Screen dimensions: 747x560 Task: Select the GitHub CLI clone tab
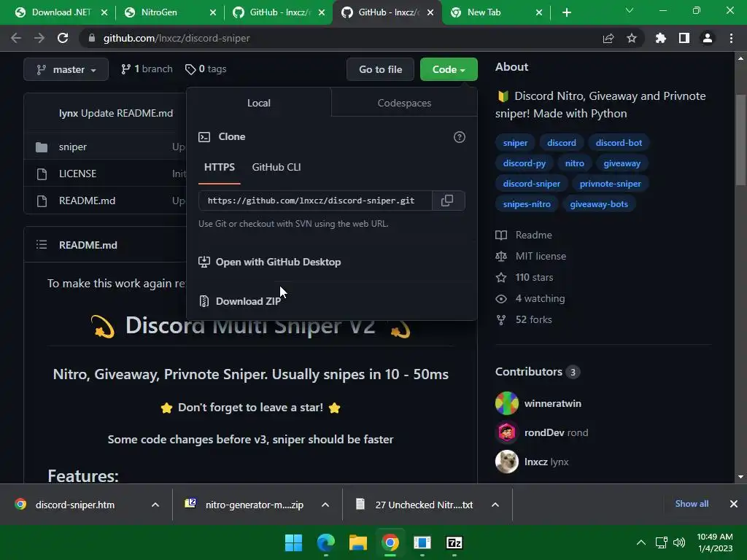[276, 167]
